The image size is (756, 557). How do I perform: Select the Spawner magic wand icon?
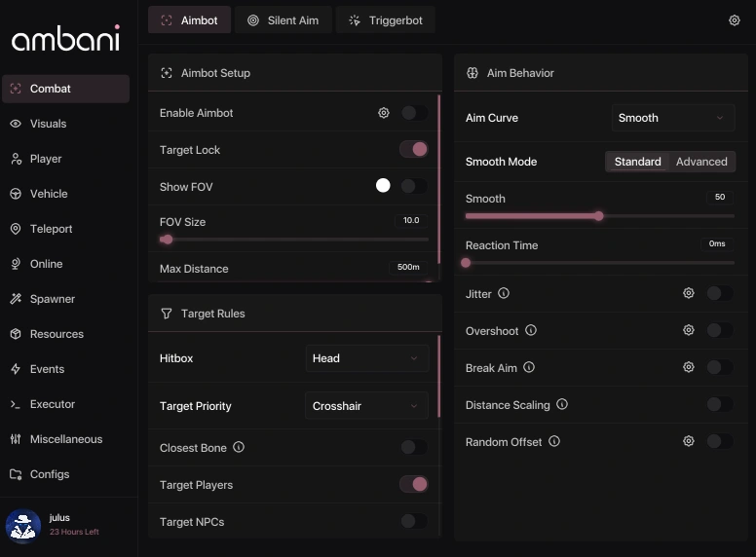(16, 299)
